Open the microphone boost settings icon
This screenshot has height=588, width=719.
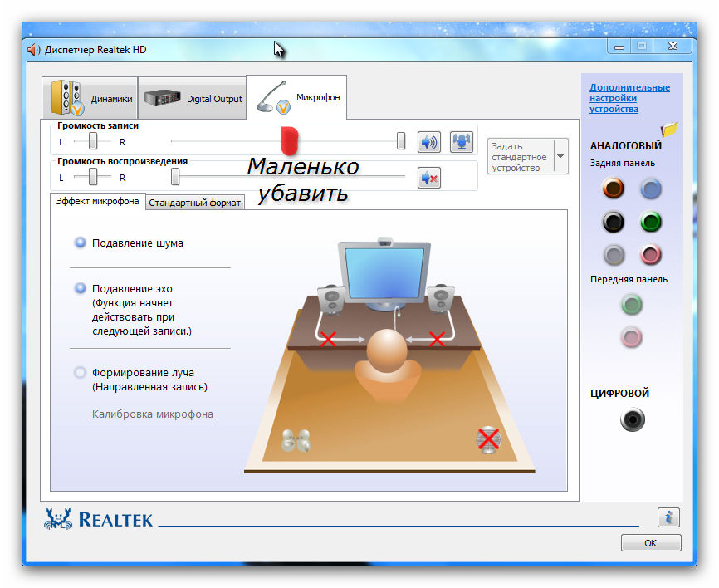(x=462, y=142)
